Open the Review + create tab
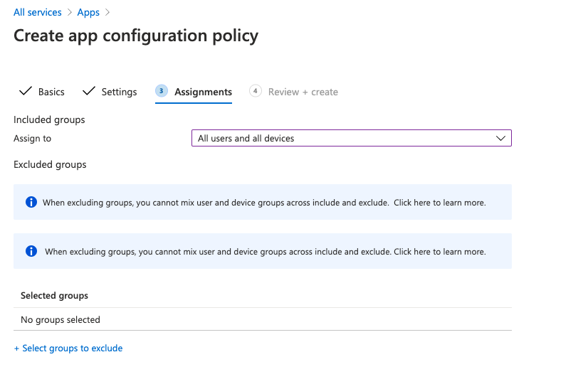The height and width of the screenshot is (389, 588). pyautogui.click(x=303, y=92)
